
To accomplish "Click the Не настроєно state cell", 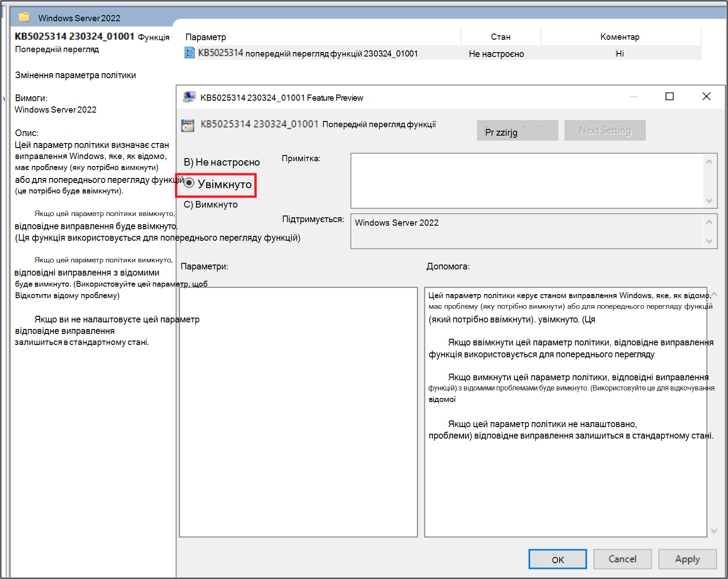I will pyautogui.click(x=496, y=53).
